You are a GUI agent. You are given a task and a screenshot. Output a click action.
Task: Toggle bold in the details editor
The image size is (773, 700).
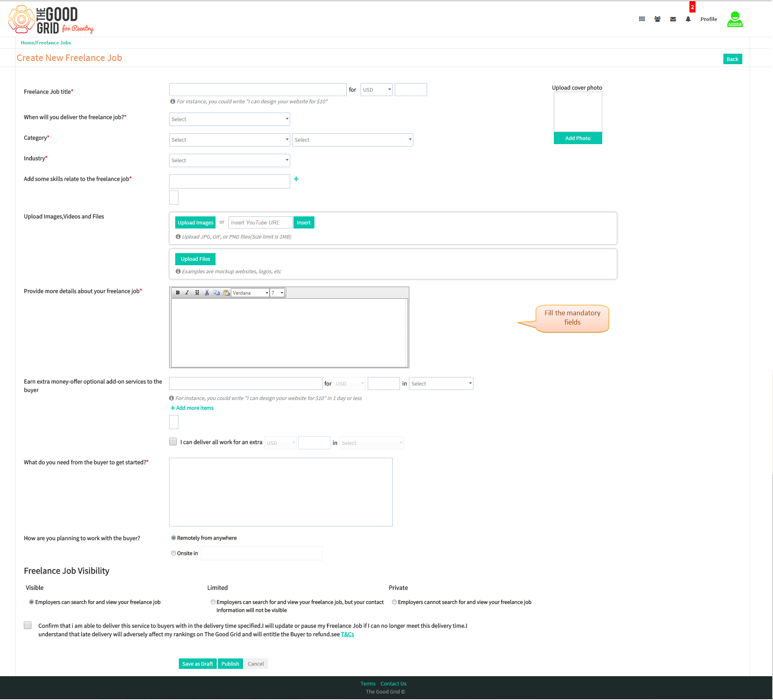(178, 293)
